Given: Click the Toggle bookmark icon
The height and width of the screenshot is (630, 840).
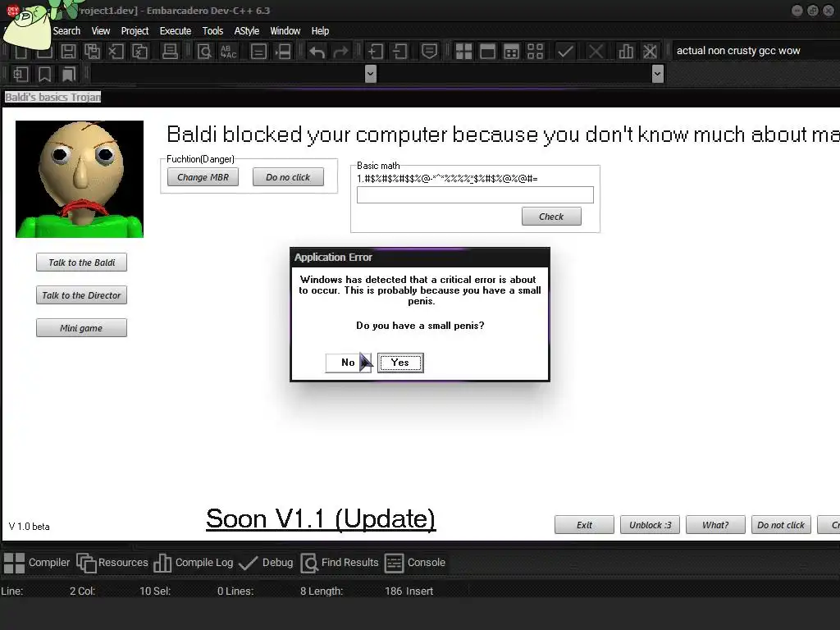Looking at the screenshot, I should coord(44,74).
